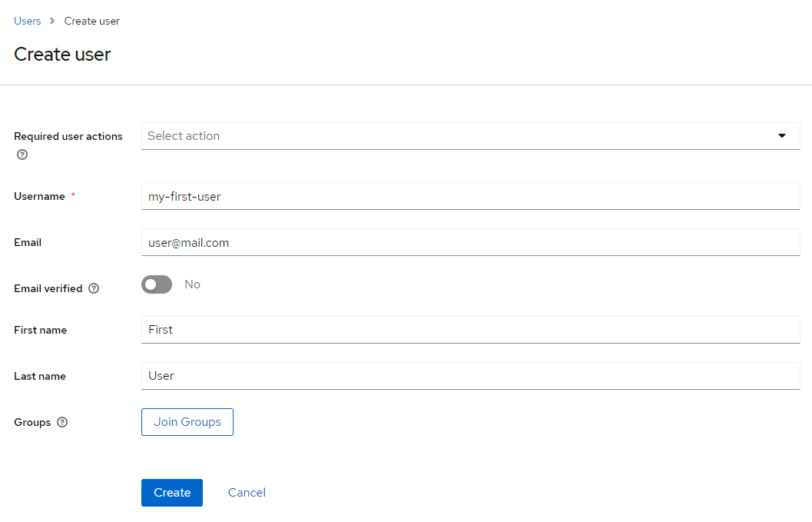Image resolution: width=812 pixels, height=522 pixels.
Task: Click the "Create user" page heading
Action: [62, 55]
